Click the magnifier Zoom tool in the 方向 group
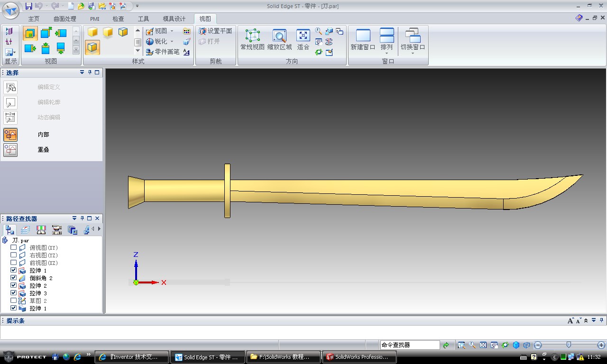Screen dimensions: 607x364 pos(319,31)
